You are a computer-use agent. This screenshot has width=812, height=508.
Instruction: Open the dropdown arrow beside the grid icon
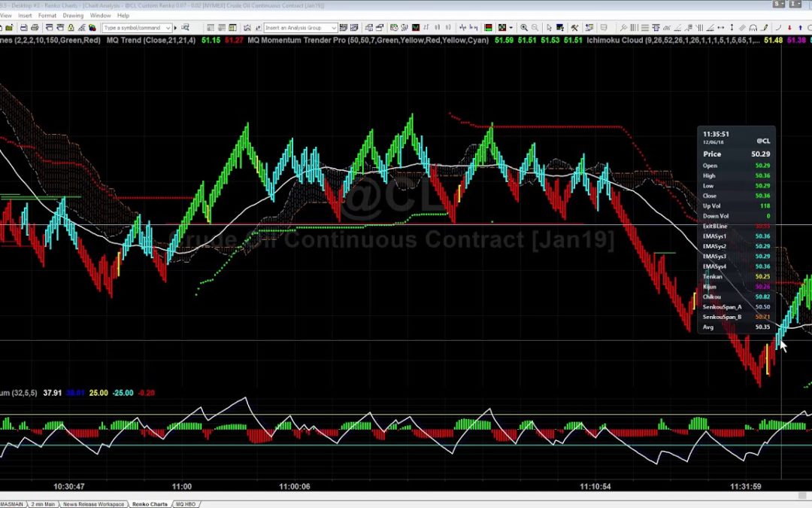(511, 28)
